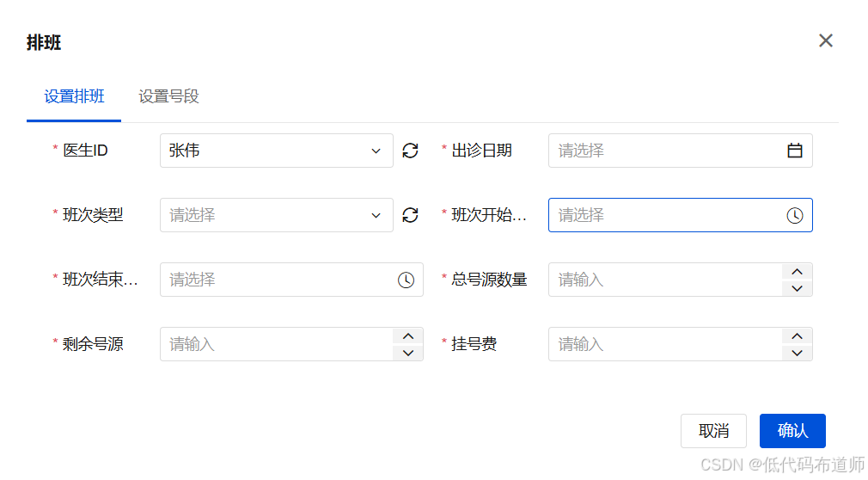
Task: Click the 确认 button
Action: (x=792, y=431)
